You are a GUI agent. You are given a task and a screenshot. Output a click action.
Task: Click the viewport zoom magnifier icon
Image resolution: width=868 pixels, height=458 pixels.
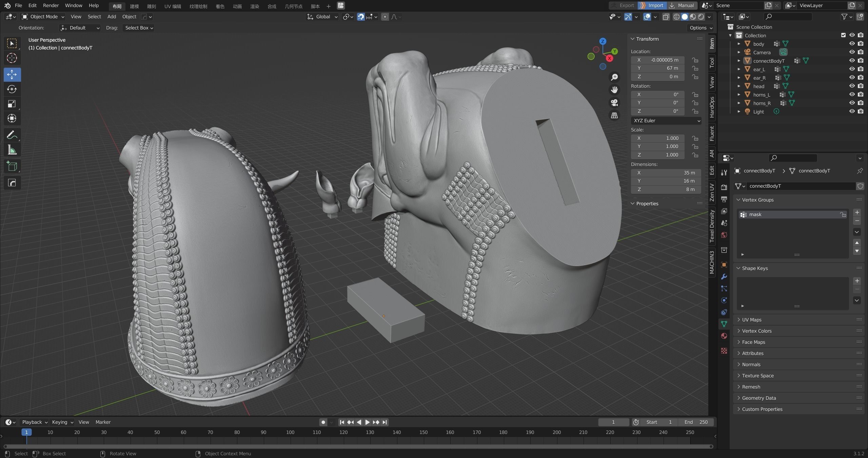coord(614,77)
